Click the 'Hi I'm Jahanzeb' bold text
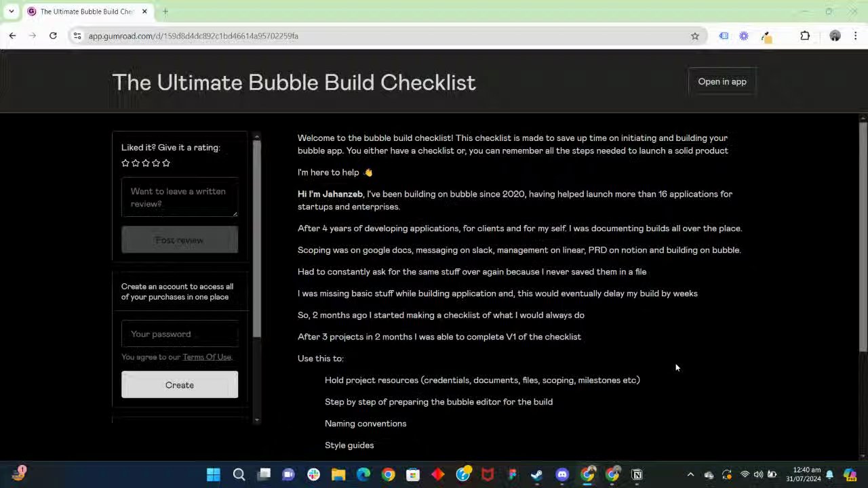 [330, 194]
